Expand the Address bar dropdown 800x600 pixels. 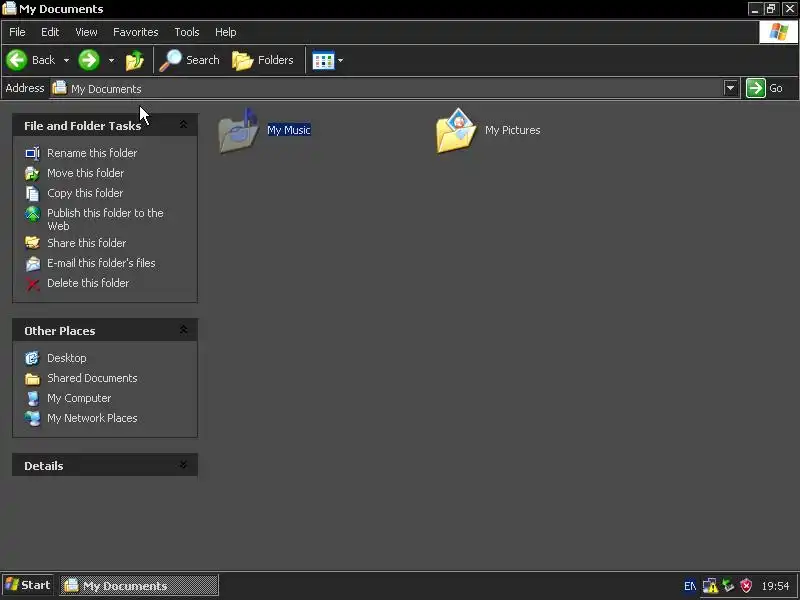tap(731, 88)
